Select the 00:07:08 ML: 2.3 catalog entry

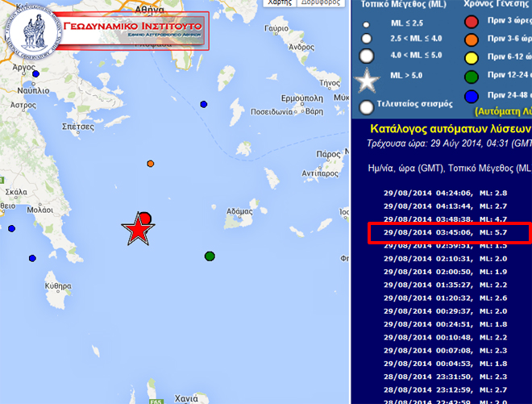[445, 351]
